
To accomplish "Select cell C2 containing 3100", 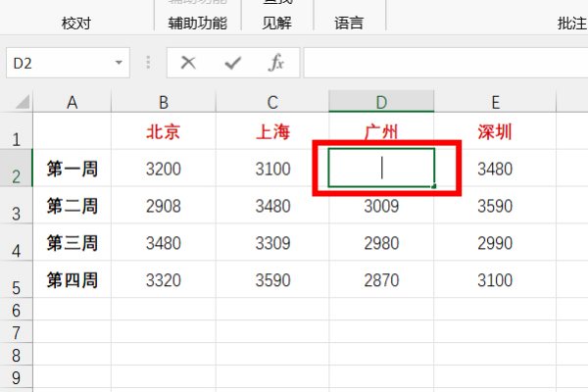I will click(x=272, y=168).
